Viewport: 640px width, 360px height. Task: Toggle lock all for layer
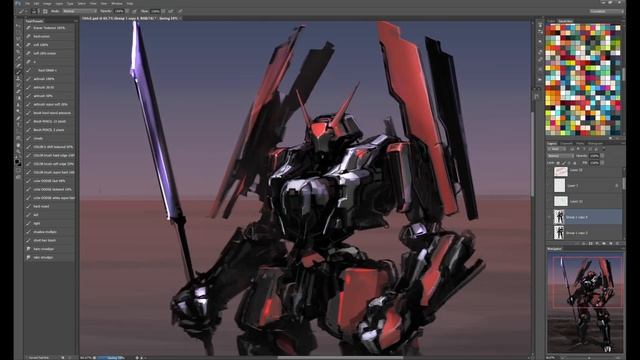(x=575, y=163)
